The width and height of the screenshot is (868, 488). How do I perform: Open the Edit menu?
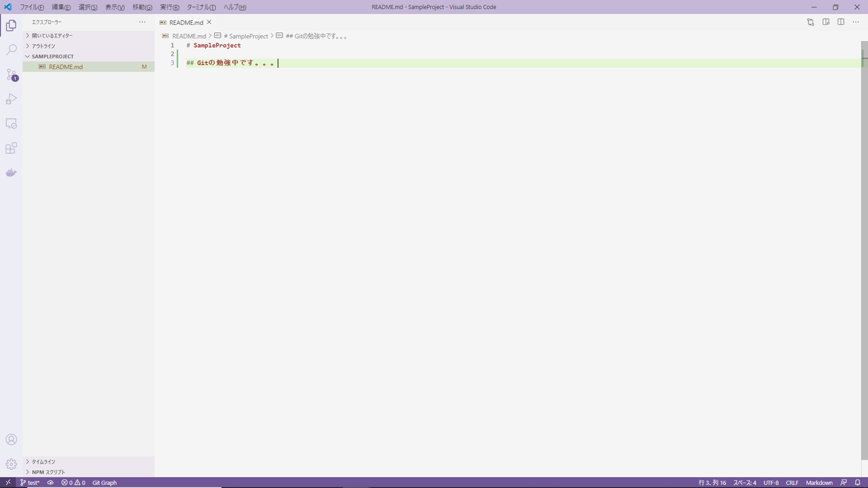tap(61, 7)
